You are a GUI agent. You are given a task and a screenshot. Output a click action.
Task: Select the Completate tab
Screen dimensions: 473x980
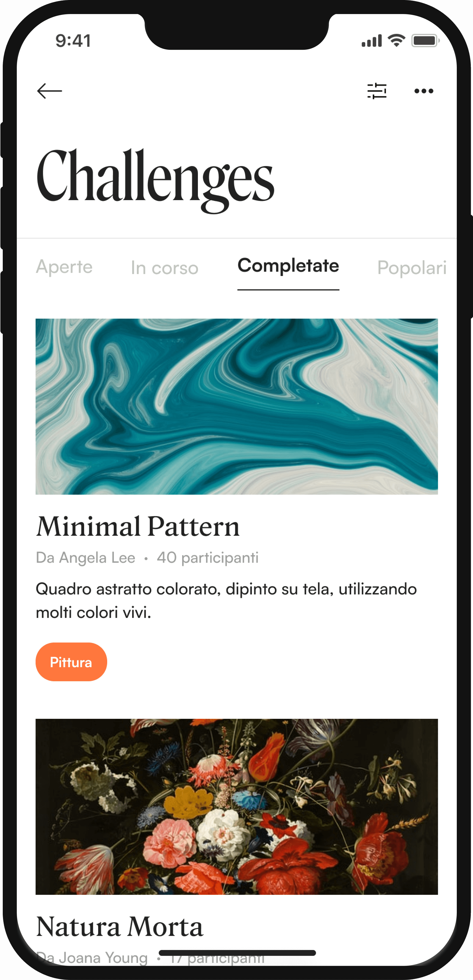288,266
